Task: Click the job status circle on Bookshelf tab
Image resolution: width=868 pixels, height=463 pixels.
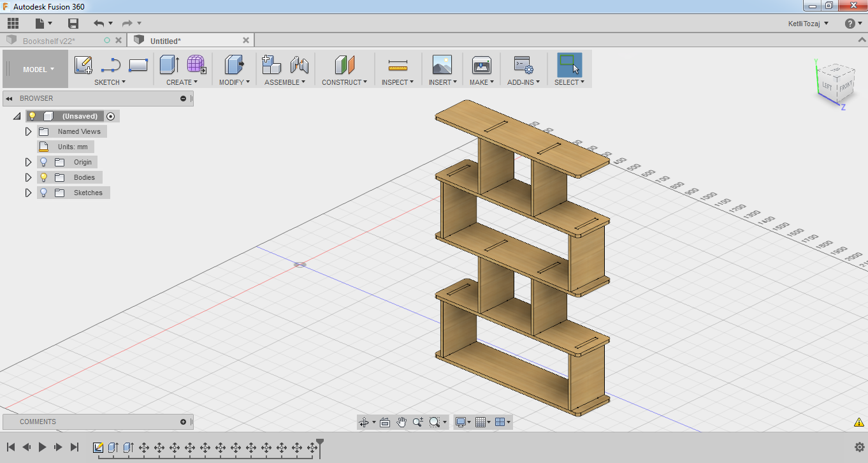Action: click(107, 40)
